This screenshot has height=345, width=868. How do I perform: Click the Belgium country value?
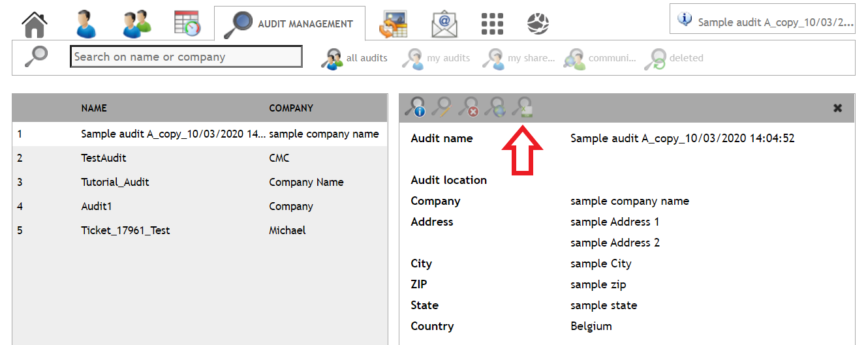pos(591,326)
